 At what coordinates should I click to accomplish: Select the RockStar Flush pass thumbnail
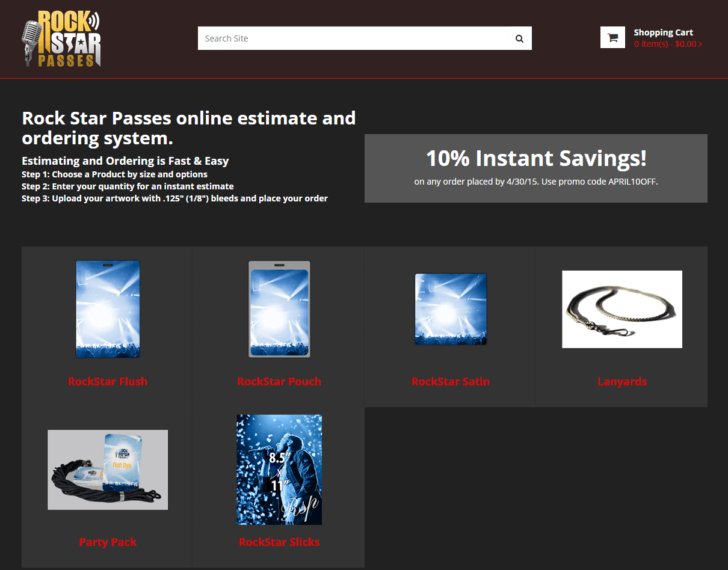(108, 309)
